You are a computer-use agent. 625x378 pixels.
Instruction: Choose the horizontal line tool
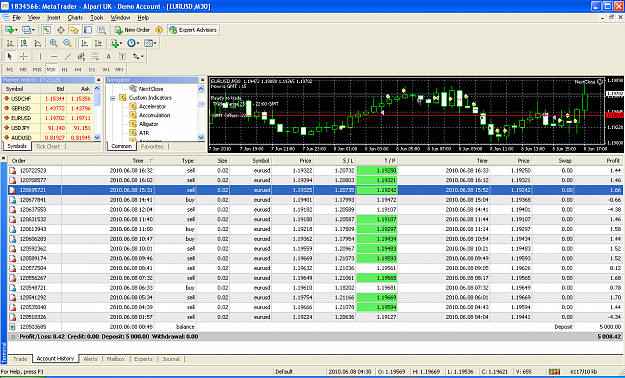click(54, 56)
